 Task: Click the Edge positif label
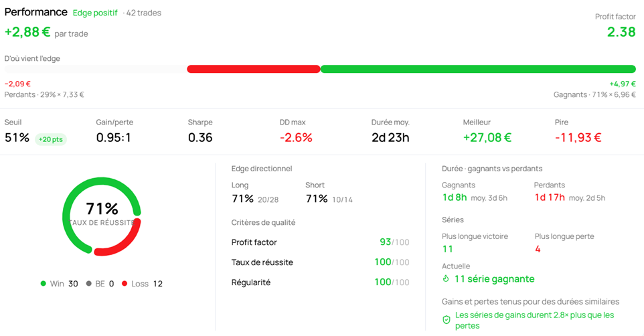point(95,13)
